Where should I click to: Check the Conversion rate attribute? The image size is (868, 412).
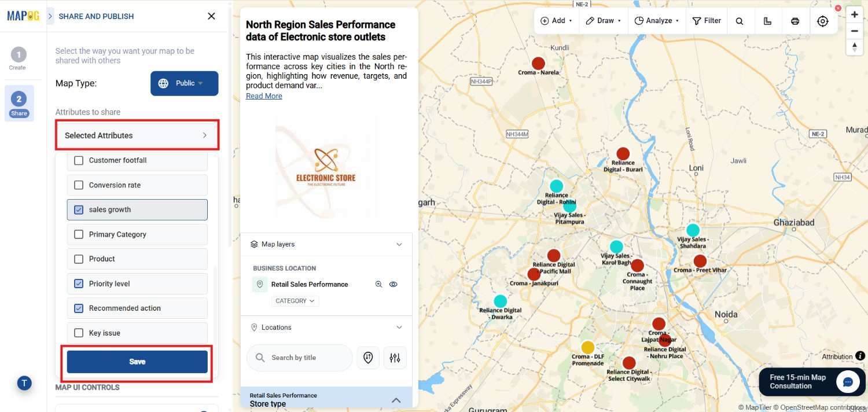[x=79, y=185]
